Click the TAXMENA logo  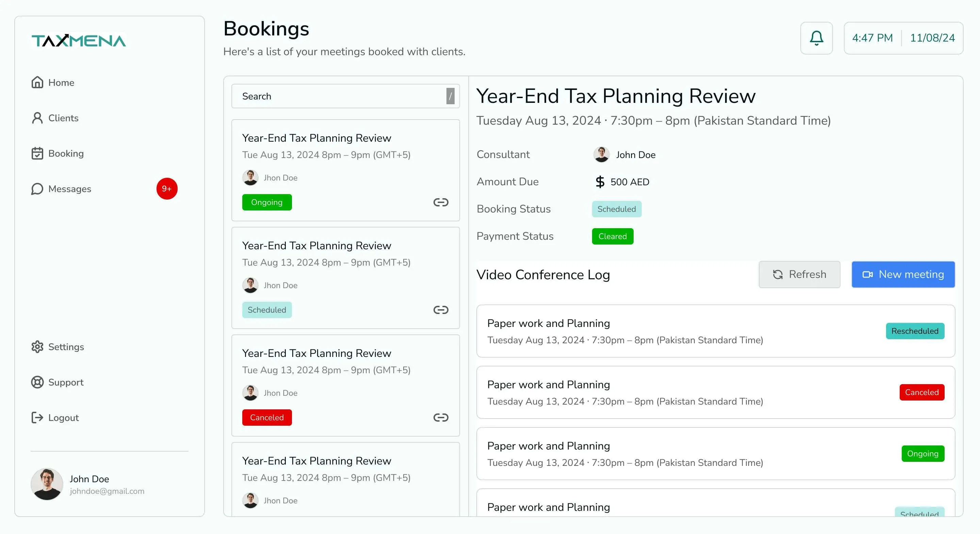click(78, 41)
